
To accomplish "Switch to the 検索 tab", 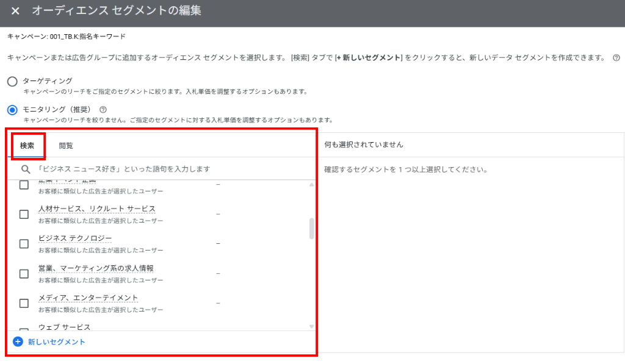I will point(27,146).
